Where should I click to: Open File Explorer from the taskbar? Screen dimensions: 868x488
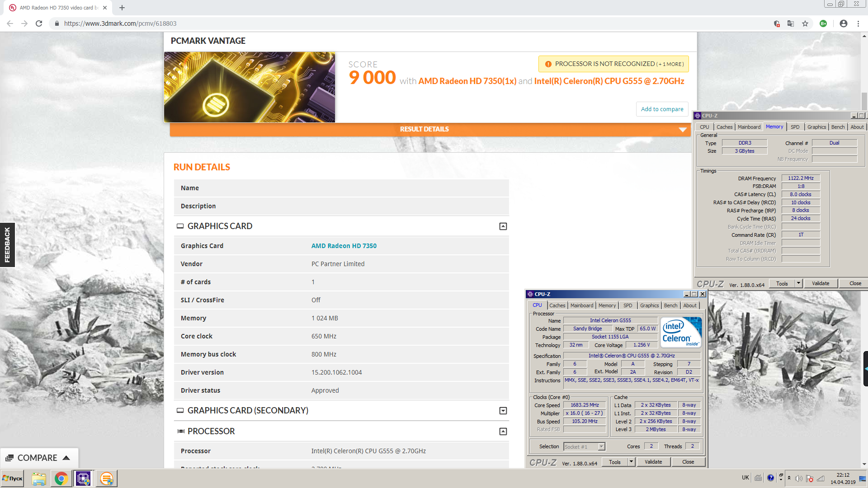pos(39,479)
